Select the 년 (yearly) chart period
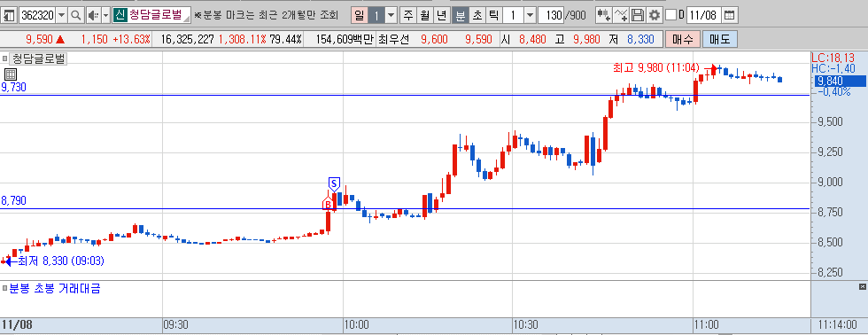This screenshot has width=868, height=335. (x=441, y=15)
